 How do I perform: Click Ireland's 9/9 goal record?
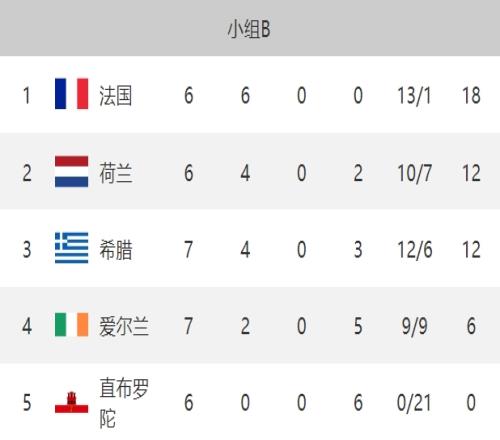(x=414, y=326)
